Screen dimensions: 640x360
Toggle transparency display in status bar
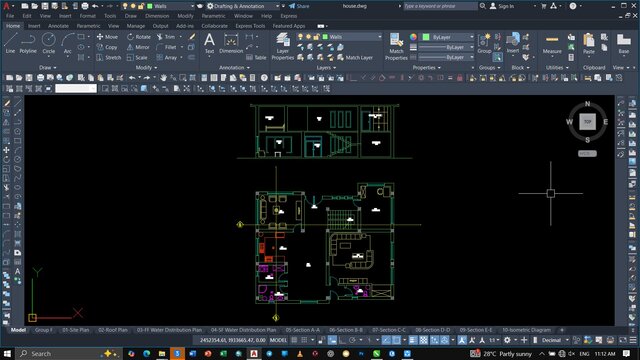tap(424, 340)
